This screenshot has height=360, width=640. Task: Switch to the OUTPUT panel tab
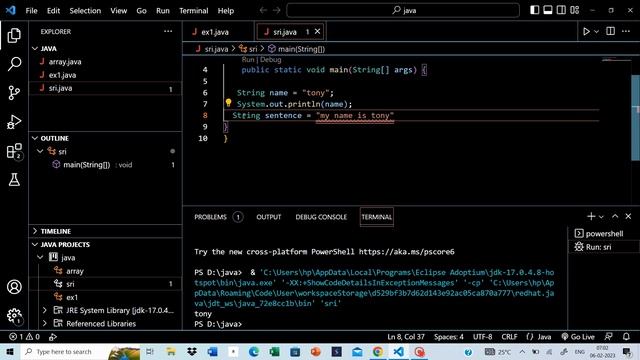[x=269, y=217]
